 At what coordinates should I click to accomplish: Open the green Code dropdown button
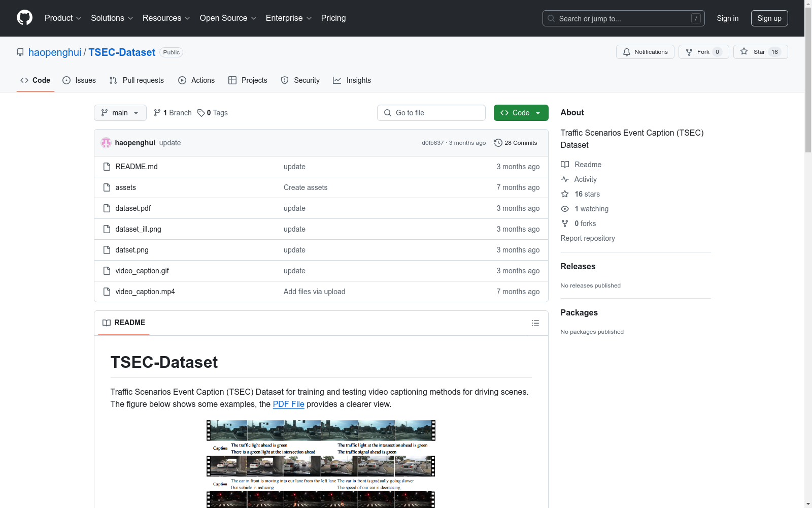pos(521,113)
